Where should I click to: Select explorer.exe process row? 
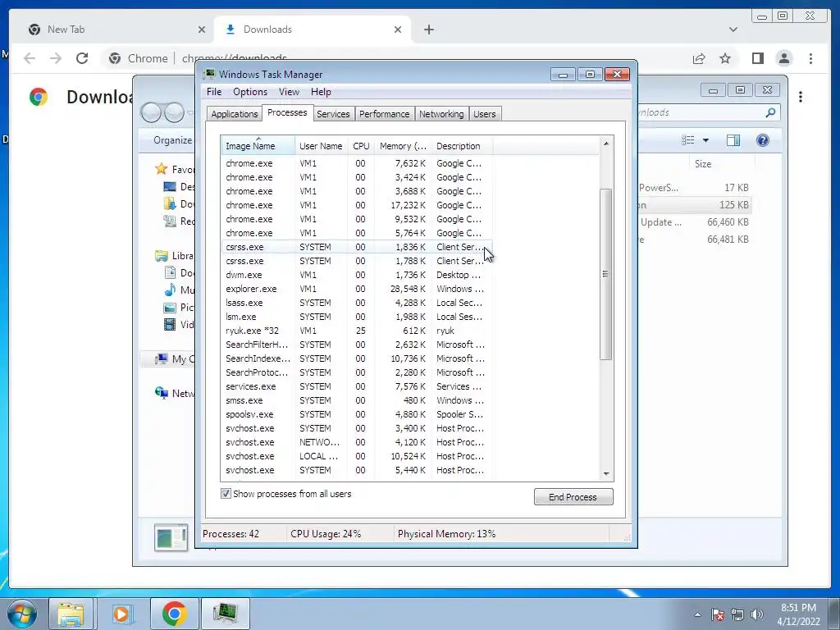point(356,289)
